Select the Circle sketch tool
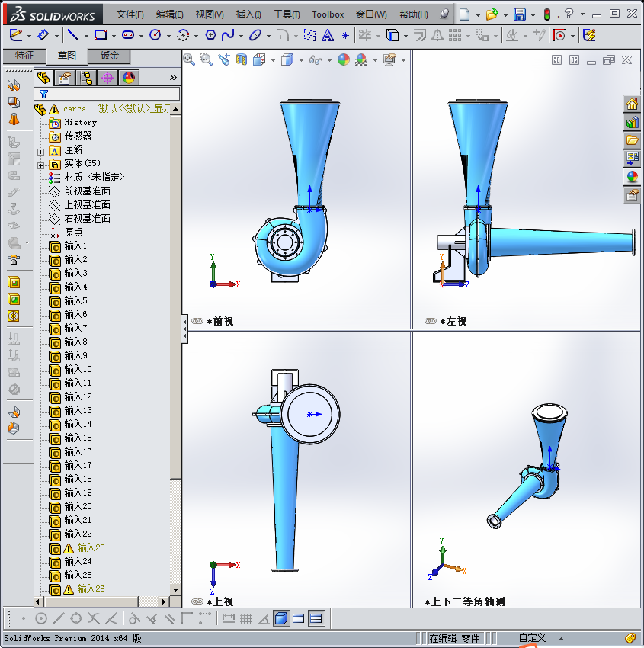Image resolution: width=644 pixels, height=648 pixels. pyautogui.click(x=155, y=35)
